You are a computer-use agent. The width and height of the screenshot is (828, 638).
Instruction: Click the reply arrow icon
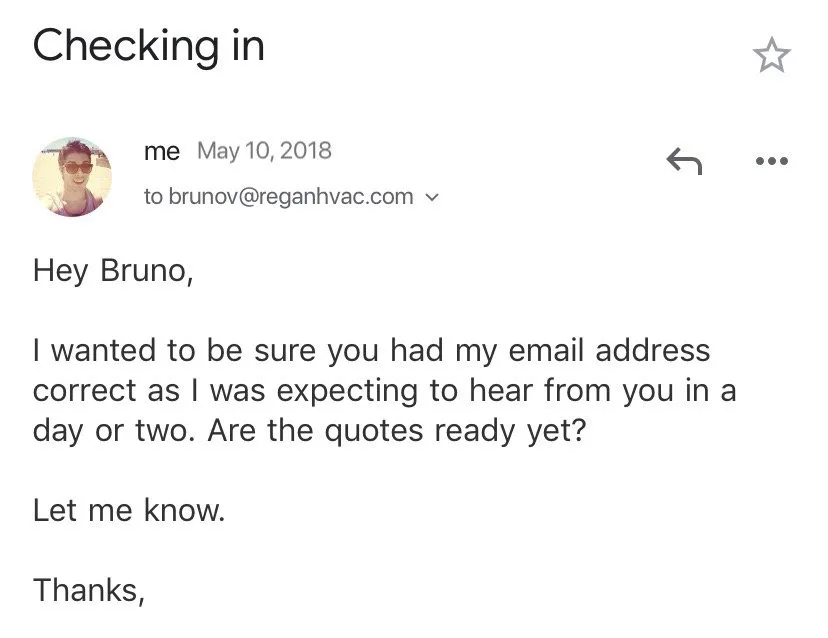pos(683,161)
